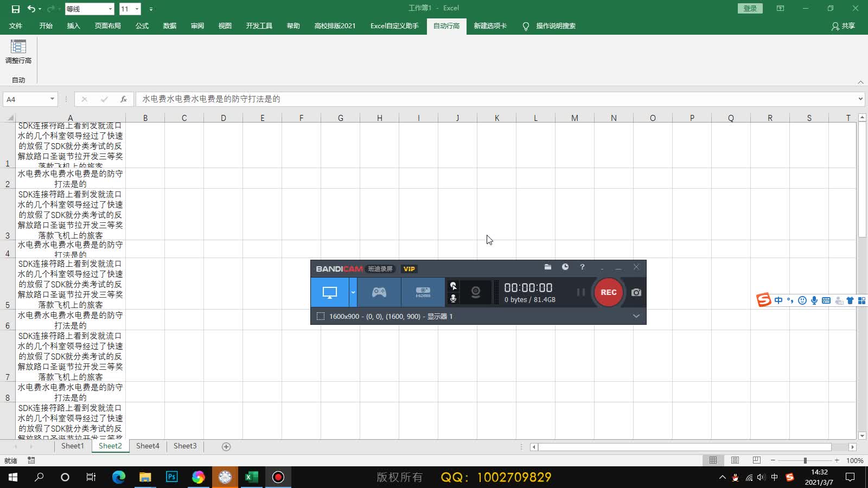Expand the formula bar
Viewport: 868px width, 488px height.
pos(860,99)
